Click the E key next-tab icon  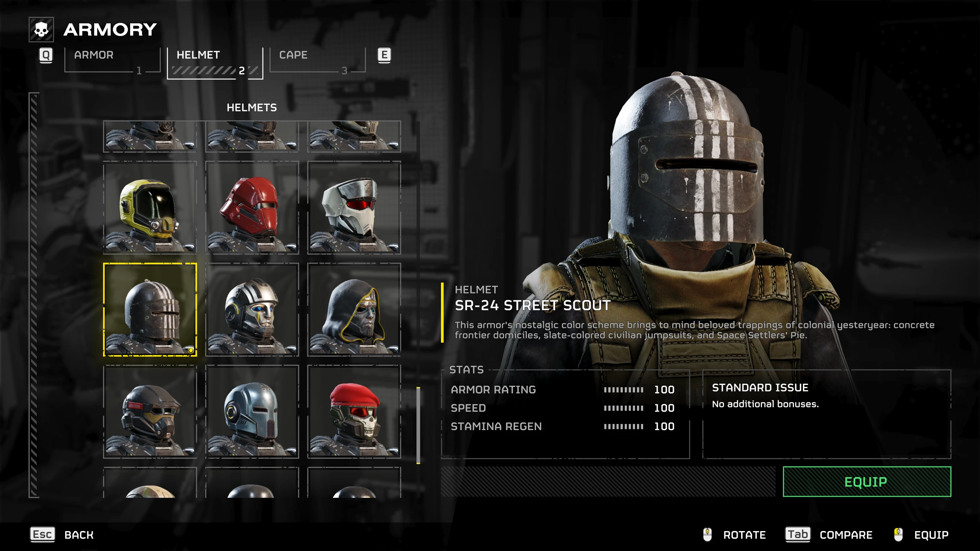(x=384, y=55)
